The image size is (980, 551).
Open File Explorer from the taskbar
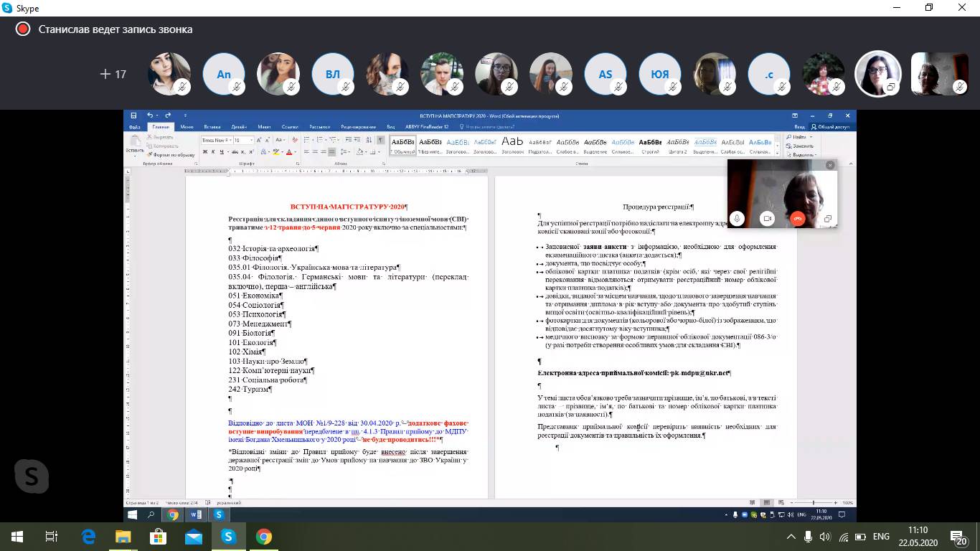coord(123,537)
